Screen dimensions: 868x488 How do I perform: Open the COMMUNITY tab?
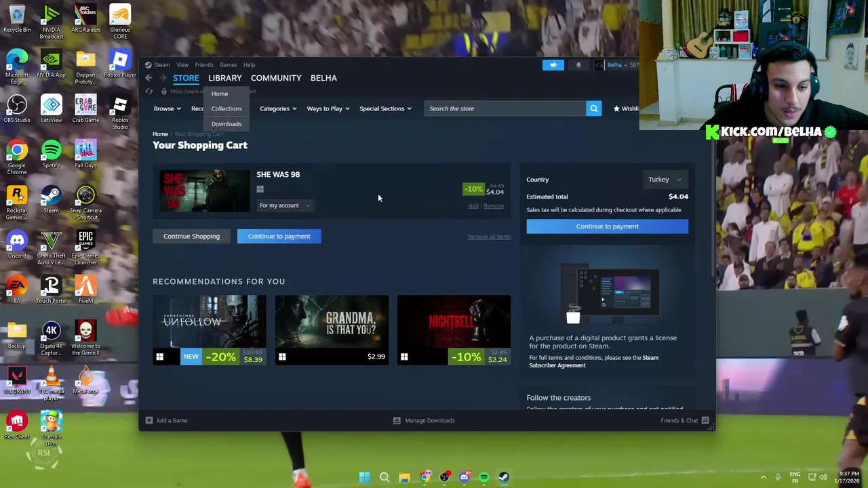click(x=276, y=78)
